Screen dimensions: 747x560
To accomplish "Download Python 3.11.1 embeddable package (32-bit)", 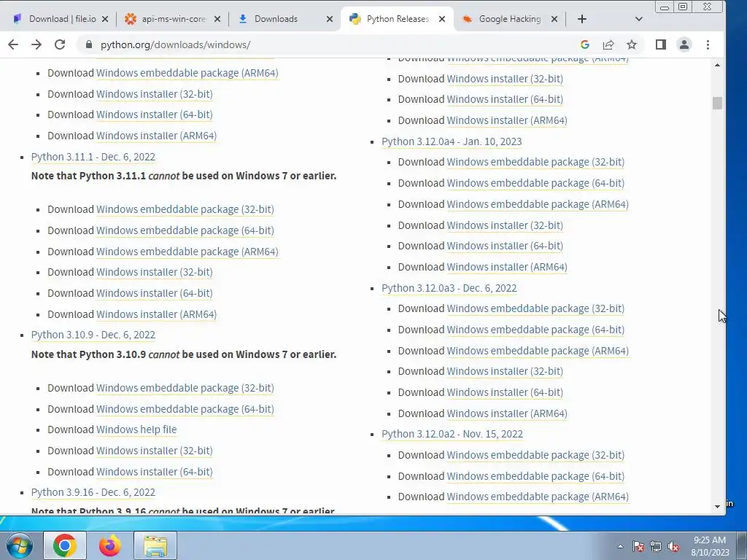I will pos(185,209).
